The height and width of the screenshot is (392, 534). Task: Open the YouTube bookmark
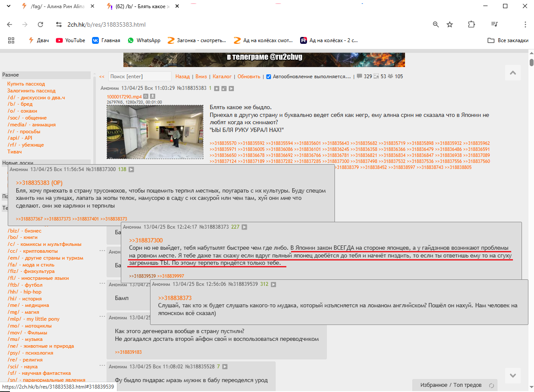(x=71, y=40)
